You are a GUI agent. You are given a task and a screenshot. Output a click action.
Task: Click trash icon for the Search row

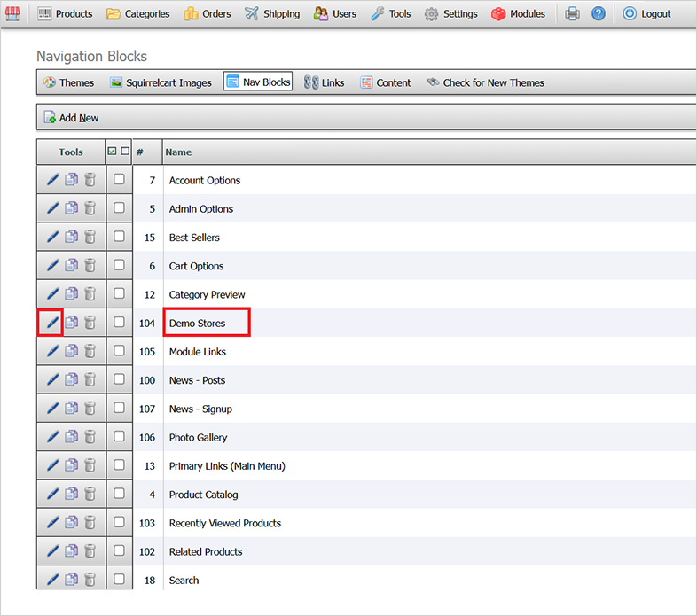pos(90,580)
